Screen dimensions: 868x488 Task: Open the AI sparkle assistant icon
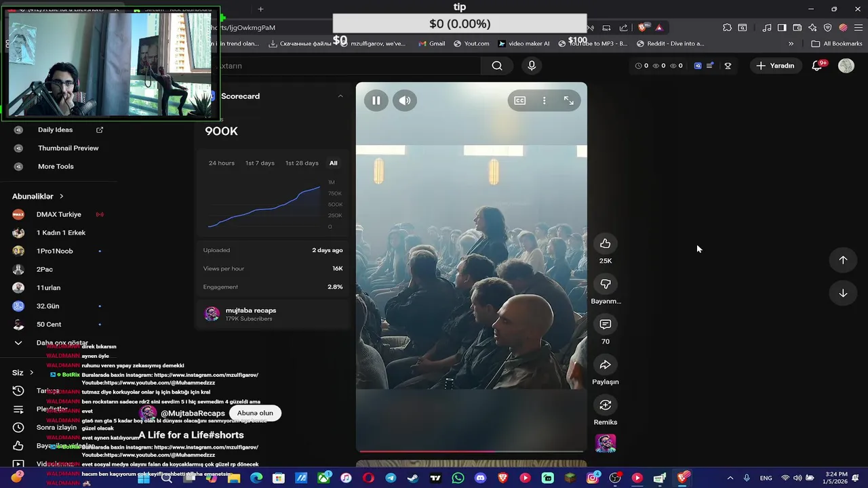(812, 28)
